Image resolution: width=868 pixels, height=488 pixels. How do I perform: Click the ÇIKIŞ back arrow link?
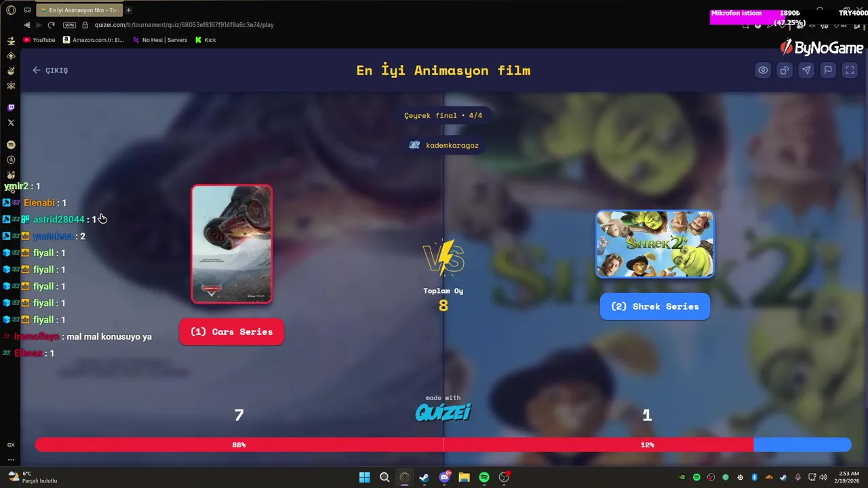point(50,70)
